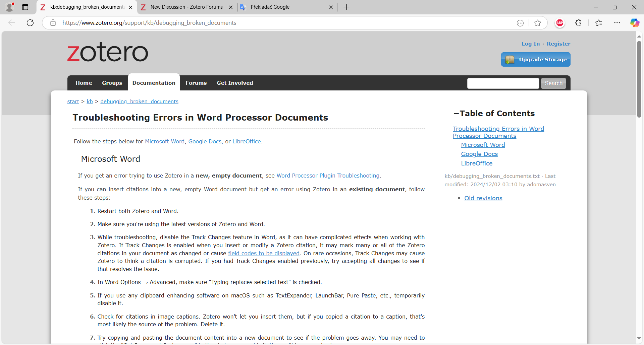Open the kb breadcrumb link
644x345 pixels.
pos(90,101)
